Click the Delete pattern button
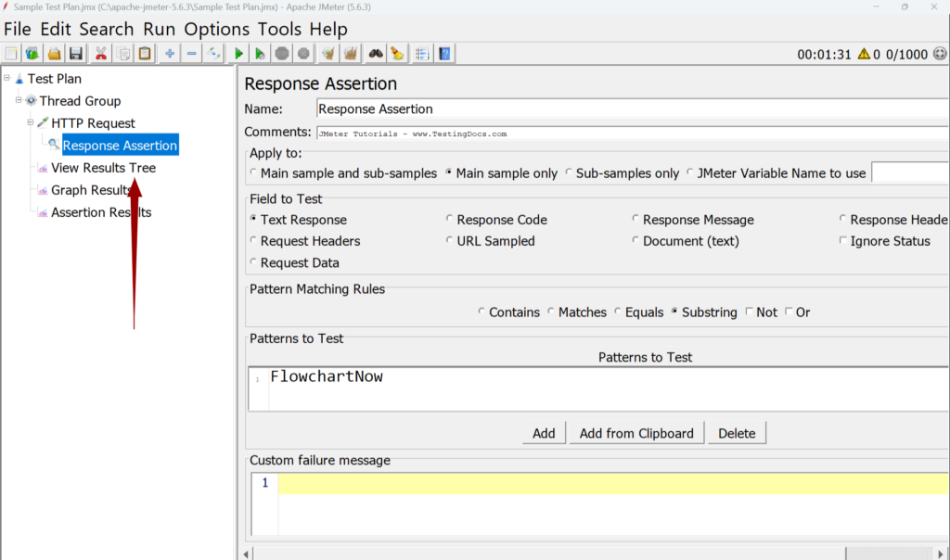 point(737,433)
